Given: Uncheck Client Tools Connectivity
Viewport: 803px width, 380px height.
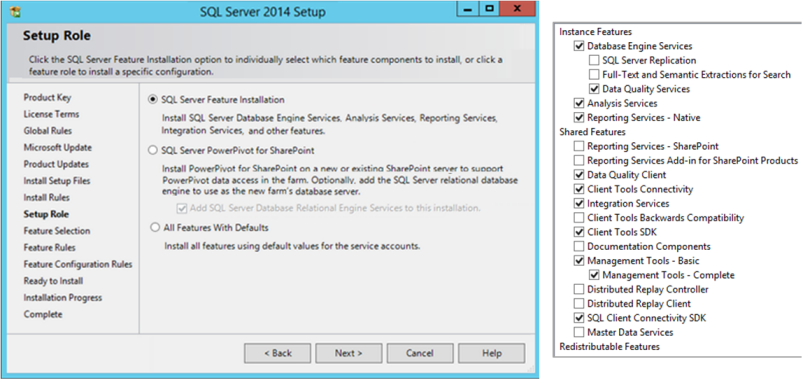Looking at the screenshot, I should (579, 189).
